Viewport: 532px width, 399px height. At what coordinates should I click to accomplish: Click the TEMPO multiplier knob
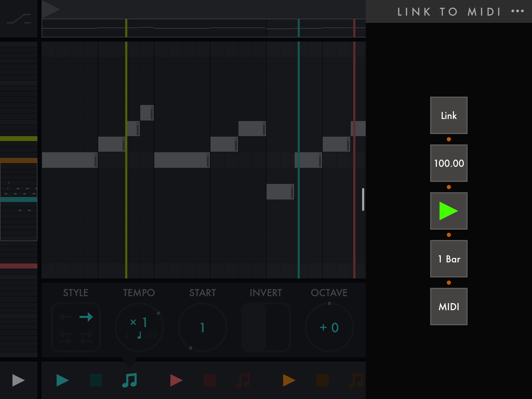(139, 327)
